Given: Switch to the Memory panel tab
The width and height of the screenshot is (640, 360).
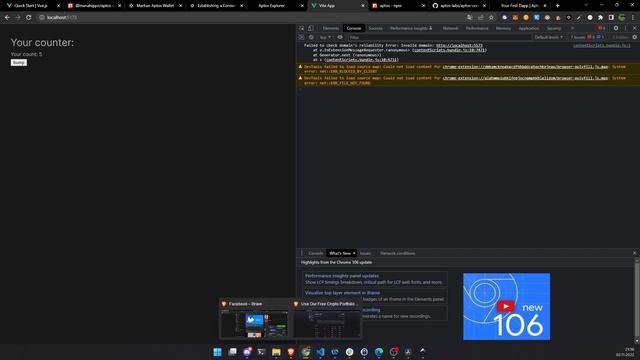Looking at the screenshot, I should click(503, 28).
